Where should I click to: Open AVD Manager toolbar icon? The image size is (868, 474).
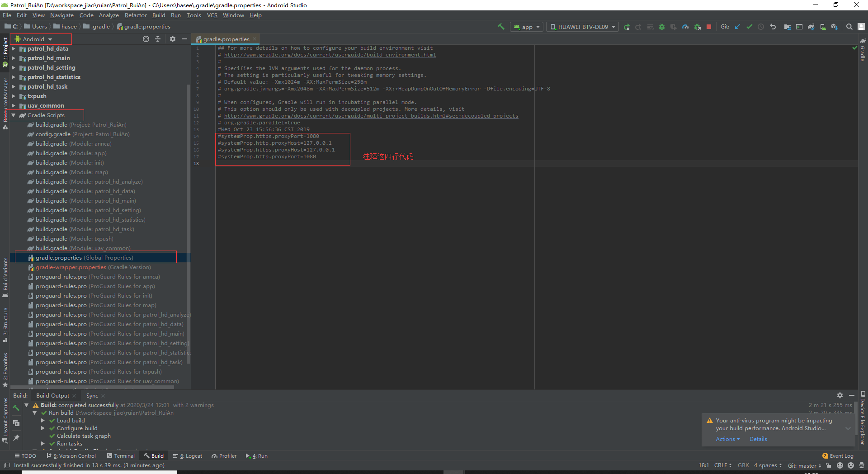coord(823,27)
